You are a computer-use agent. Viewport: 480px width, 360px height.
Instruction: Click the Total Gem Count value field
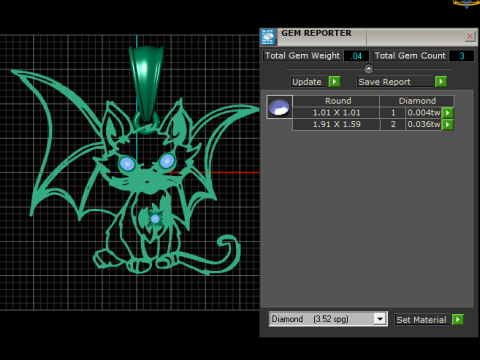click(462, 56)
